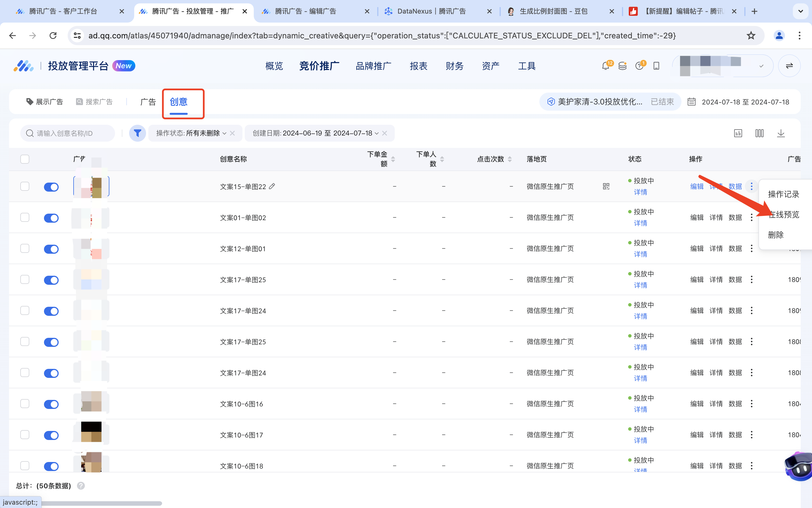Click the blue filter funnel icon

[x=137, y=133]
